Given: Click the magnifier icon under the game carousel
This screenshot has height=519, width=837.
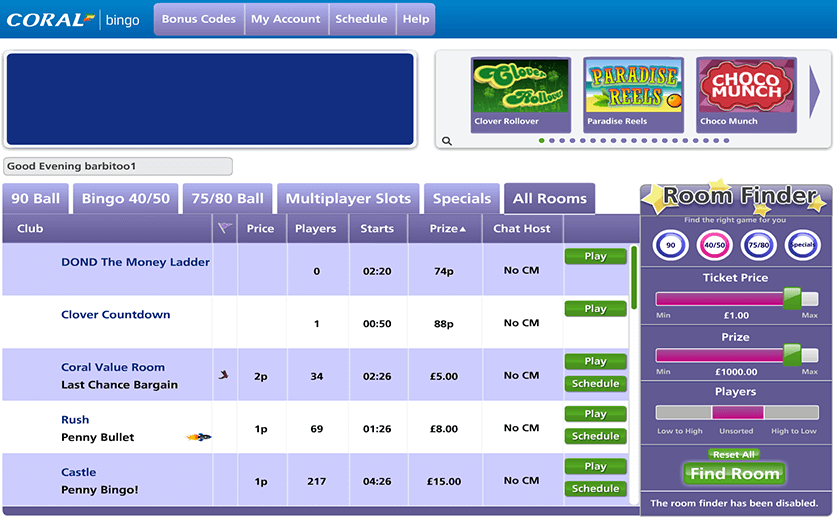Looking at the screenshot, I should coord(447,141).
